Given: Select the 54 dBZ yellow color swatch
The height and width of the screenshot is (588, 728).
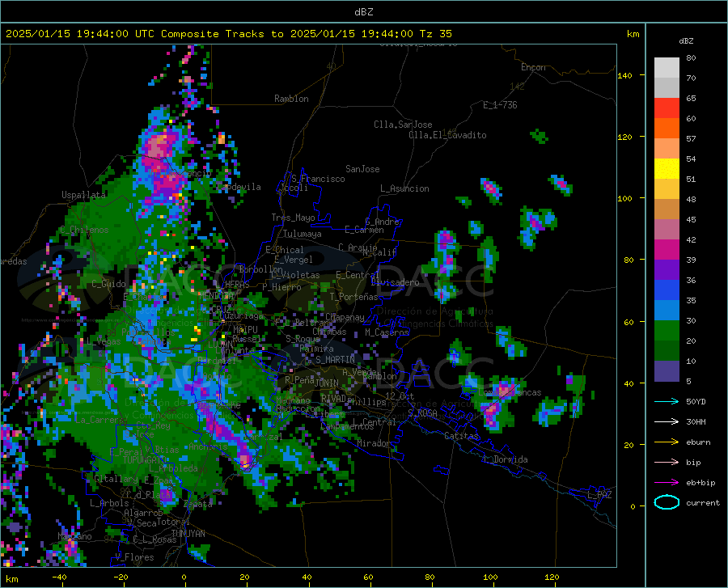Looking at the screenshot, I should point(667,169).
